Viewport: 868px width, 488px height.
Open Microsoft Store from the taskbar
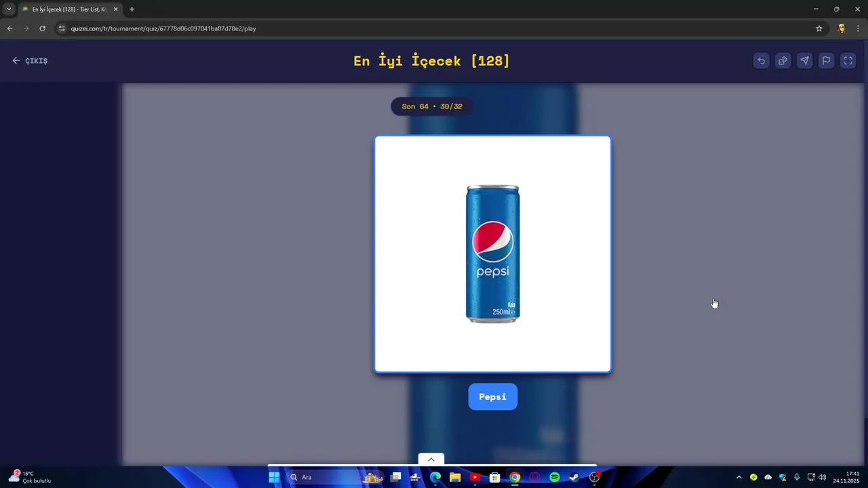495,477
